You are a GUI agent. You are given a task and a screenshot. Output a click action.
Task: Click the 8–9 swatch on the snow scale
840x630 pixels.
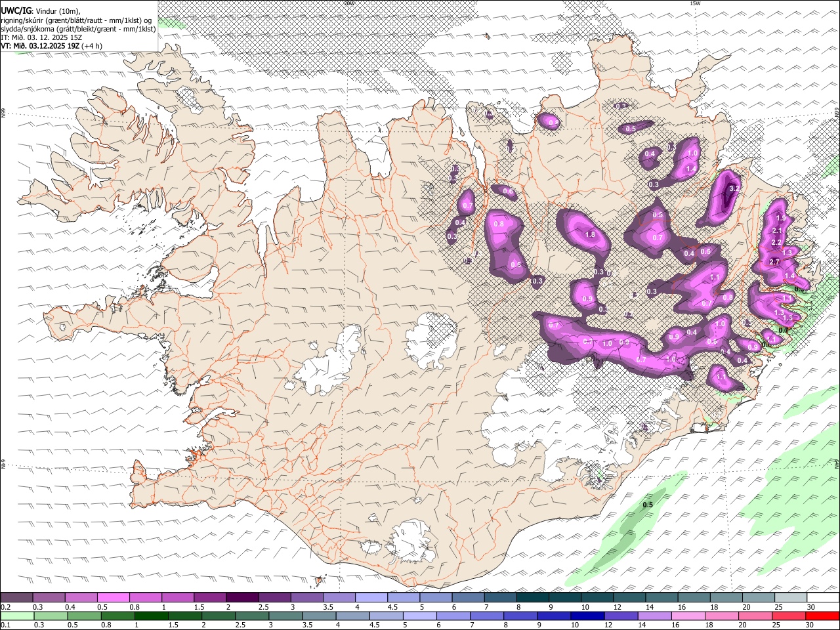click(532, 597)
